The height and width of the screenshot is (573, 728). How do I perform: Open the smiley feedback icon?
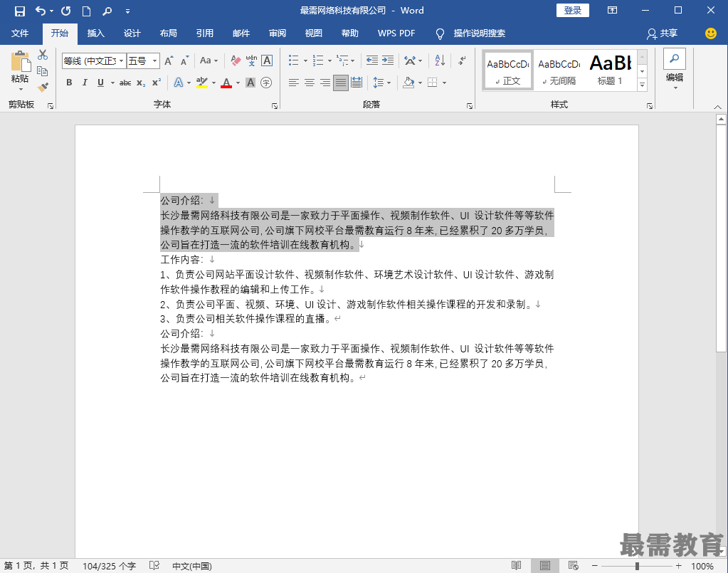[x=710, y=33]
